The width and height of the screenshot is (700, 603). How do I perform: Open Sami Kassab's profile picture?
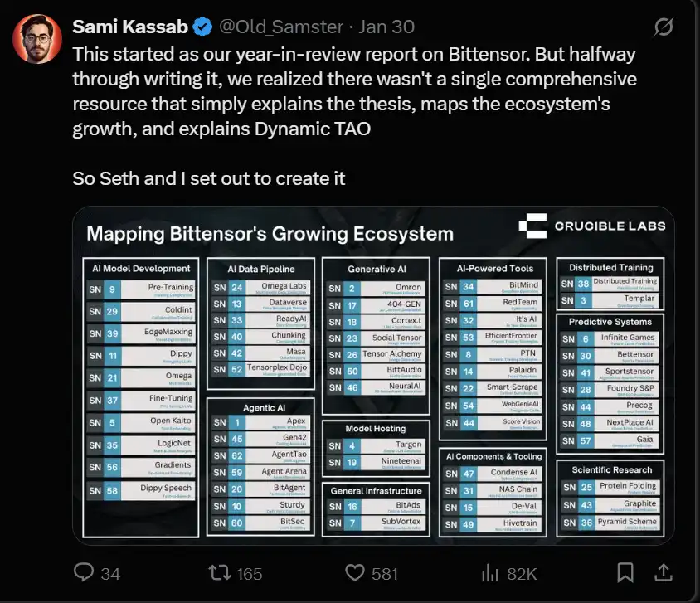click(x=36, y=39)
